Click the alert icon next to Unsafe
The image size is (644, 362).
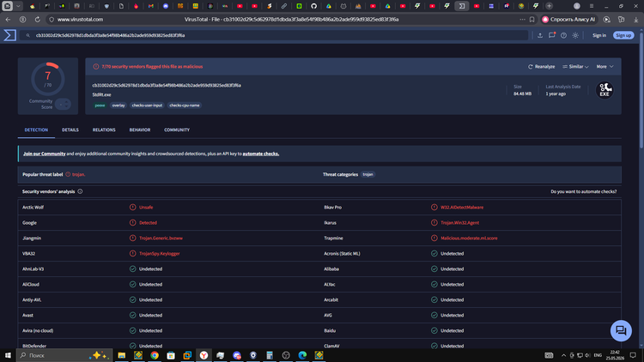(x=132, y=208)
